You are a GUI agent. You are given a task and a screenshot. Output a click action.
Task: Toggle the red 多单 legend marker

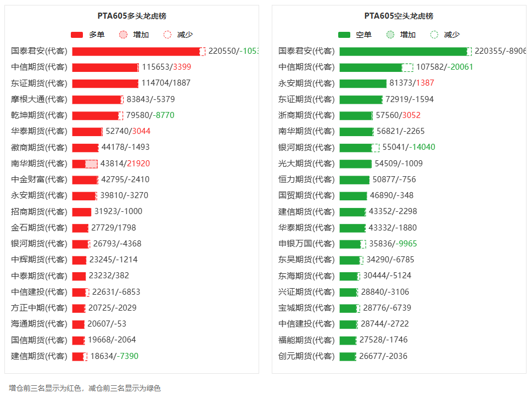(77, 35)
